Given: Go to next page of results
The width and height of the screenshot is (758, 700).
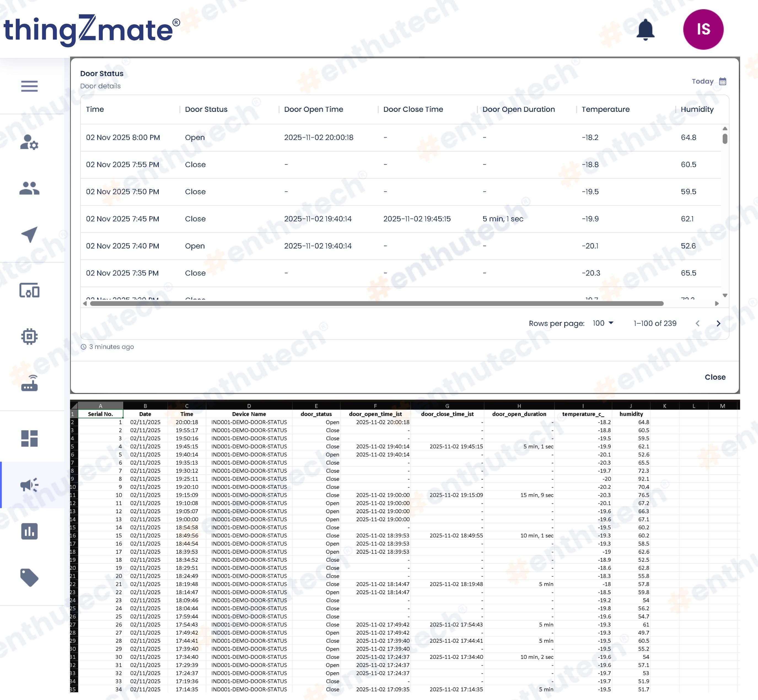Looking at the screenshot, I should [x=718, y=323].
